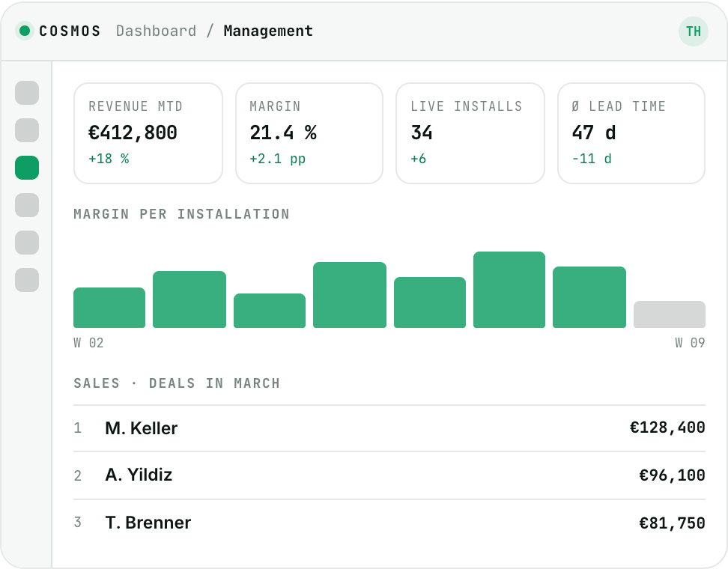Viewport: 728px width, 569px height.
Task: Click the bar above W 02
Action: tap(109, 307)
